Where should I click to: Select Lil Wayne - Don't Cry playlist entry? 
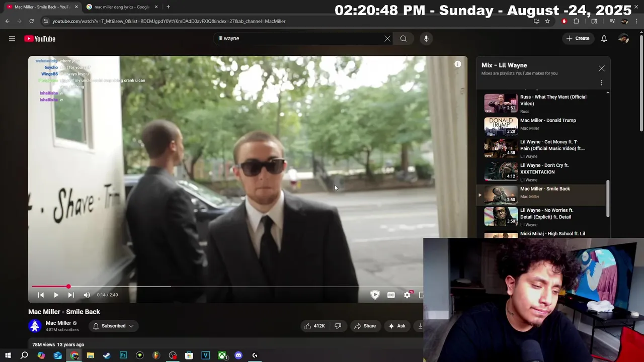click(541, 171)
